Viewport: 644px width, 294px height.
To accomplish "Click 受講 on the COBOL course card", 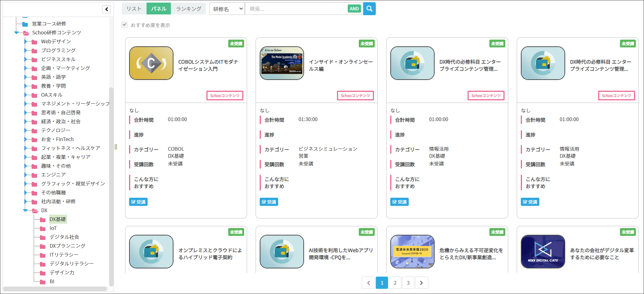I will (138, 202).
